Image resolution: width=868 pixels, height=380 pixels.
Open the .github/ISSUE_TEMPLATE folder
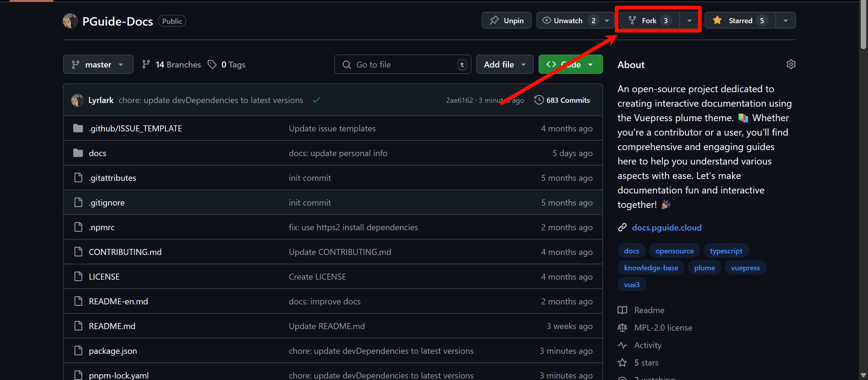pyautogui.click(x=135, y=128)
